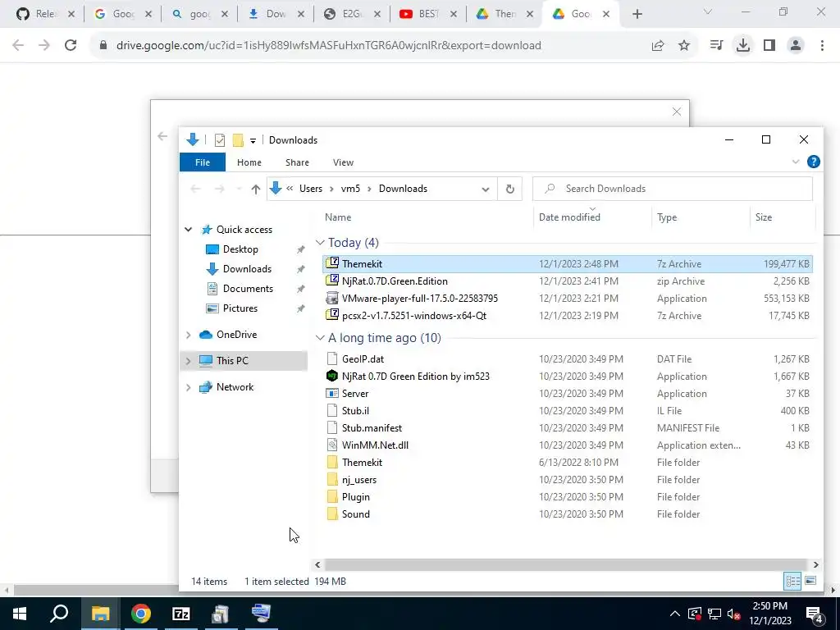Open the Customize Quick Access Toolbar dropdown
Image resolution: width=840 pixels, height=630 pixels.
click(x=253, y=141)
